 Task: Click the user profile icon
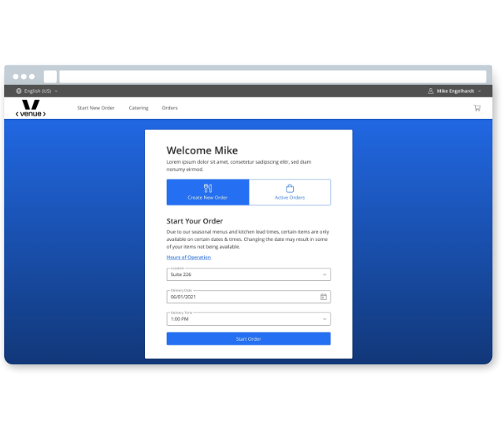[431, 91]
